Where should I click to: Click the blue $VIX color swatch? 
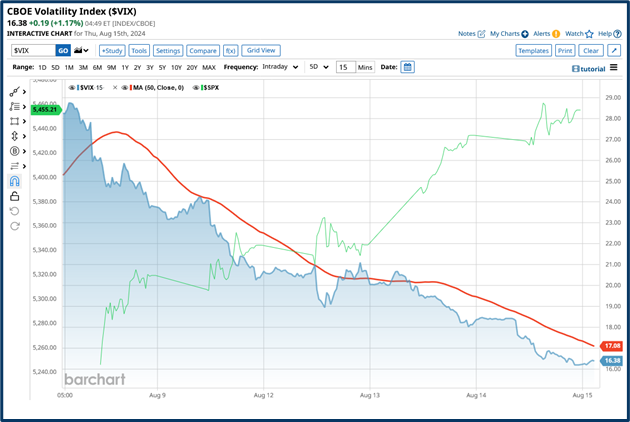78,88
